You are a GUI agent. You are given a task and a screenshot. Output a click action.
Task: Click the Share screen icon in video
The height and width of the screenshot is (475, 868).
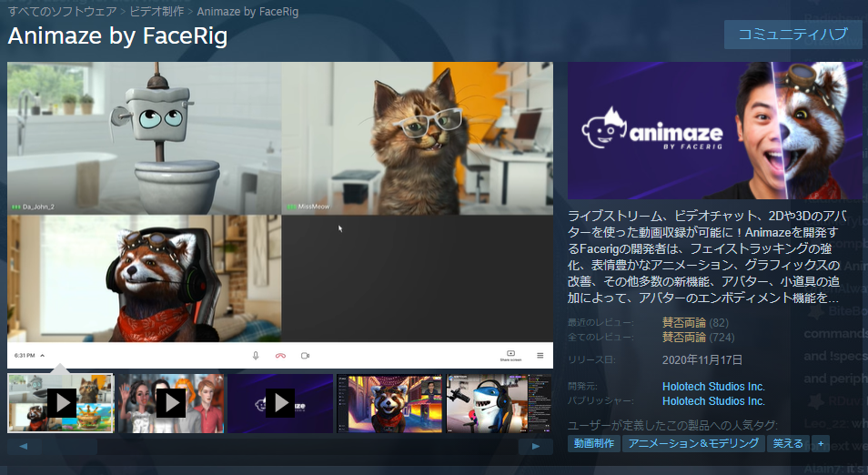pyautogui.click(x=511, y=356)
